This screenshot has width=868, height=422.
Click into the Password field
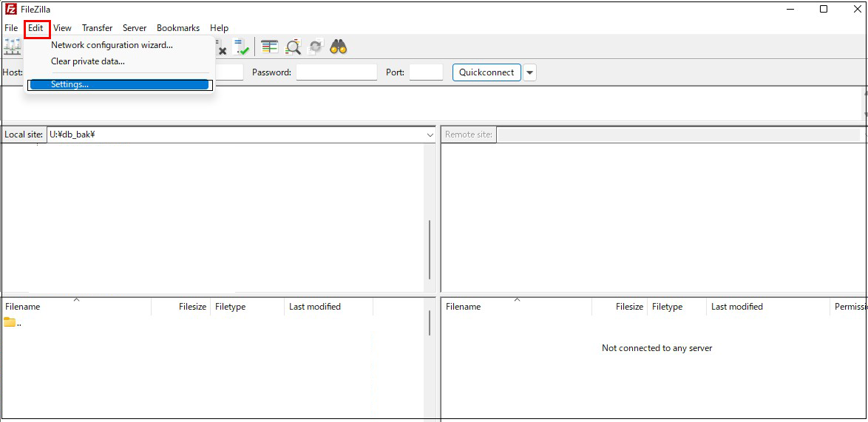[336, 72]
